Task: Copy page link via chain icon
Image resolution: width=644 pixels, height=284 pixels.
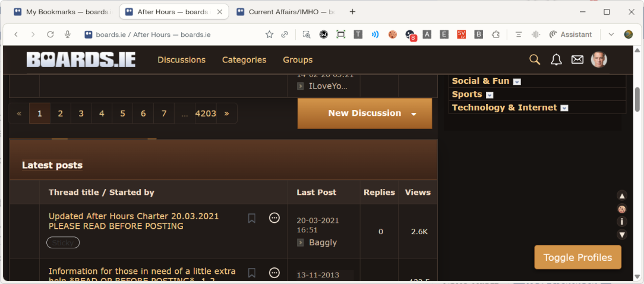Action: click(284, 34)
